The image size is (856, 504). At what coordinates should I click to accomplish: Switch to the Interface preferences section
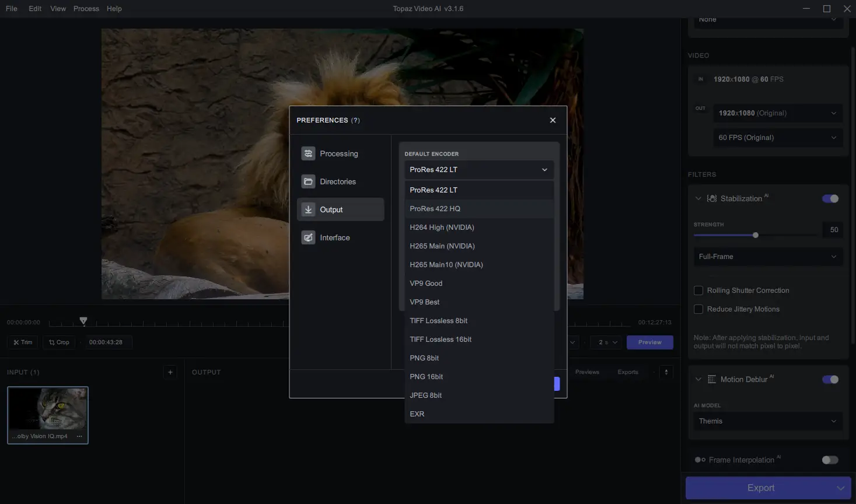click(341, 237)
